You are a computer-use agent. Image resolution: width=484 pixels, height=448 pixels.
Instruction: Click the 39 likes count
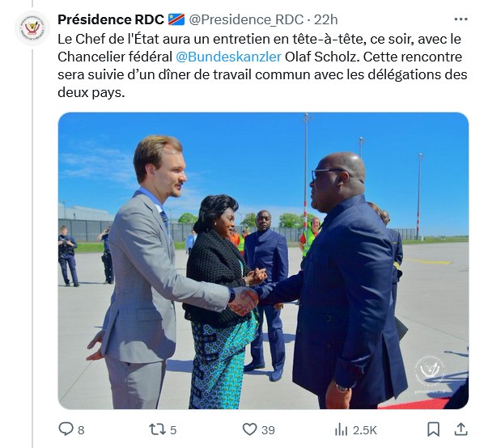coord(268,430)
